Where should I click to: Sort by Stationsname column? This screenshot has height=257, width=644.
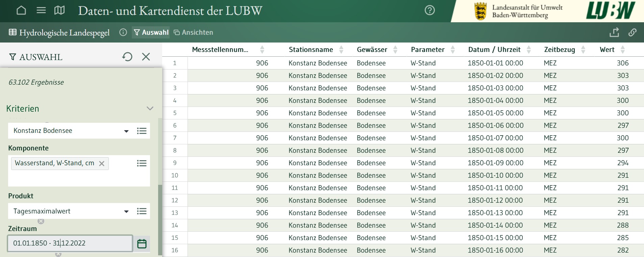coord(341,50)
